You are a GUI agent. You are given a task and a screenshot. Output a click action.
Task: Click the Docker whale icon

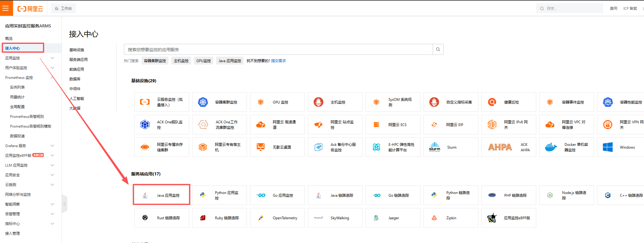(551, 147)
